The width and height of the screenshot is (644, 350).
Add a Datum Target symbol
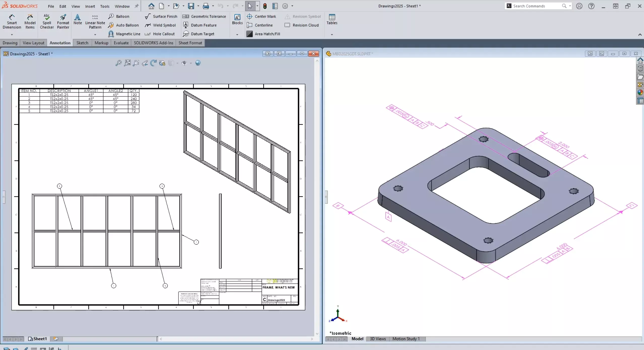(x=199, y=34)
